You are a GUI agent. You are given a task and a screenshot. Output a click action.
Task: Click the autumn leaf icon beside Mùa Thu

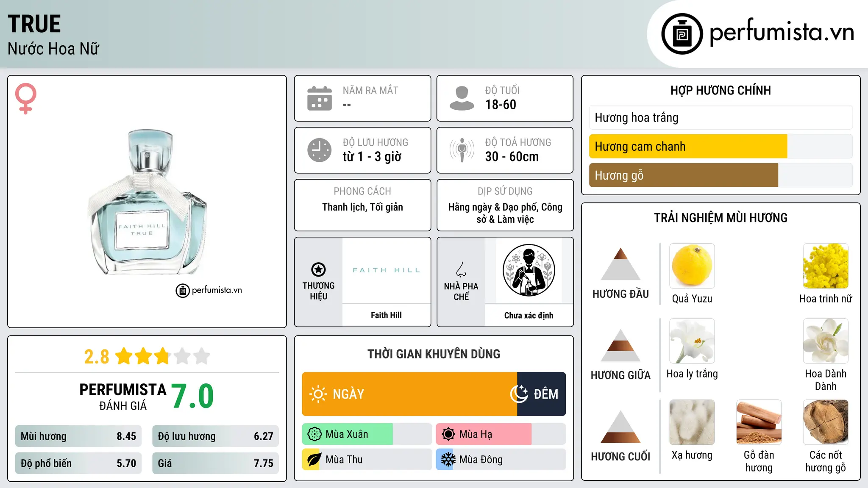pos(314,460)
